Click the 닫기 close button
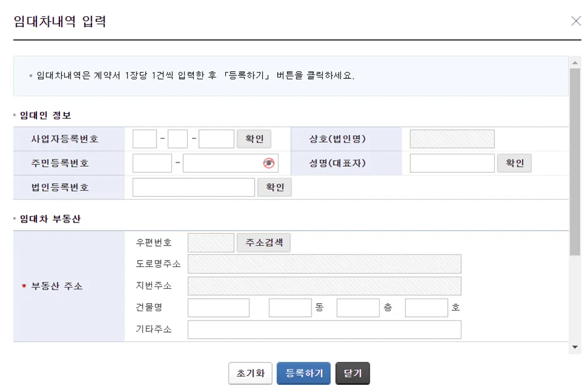Image resolution: width=588 pixels, height=385 pixels. pyautogui.click(x=353, y=373)
